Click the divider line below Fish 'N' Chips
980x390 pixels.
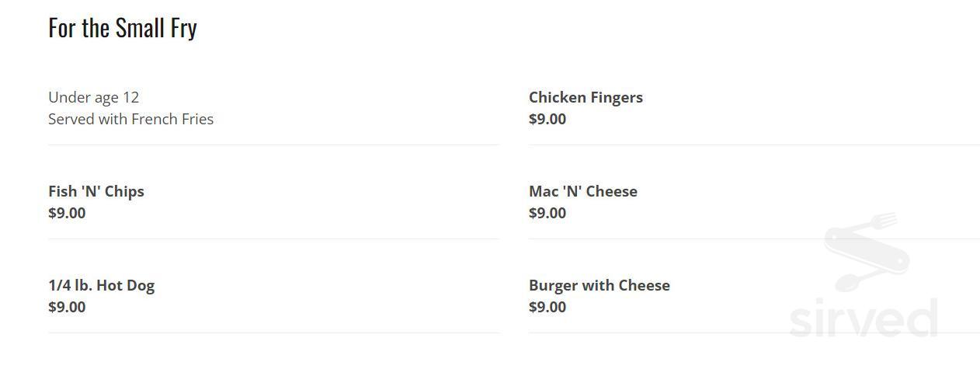click(273, 239)
